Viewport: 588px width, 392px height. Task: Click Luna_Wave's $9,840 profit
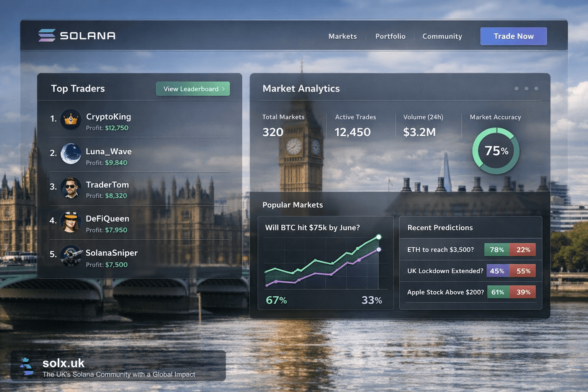[x=116, y=163]
